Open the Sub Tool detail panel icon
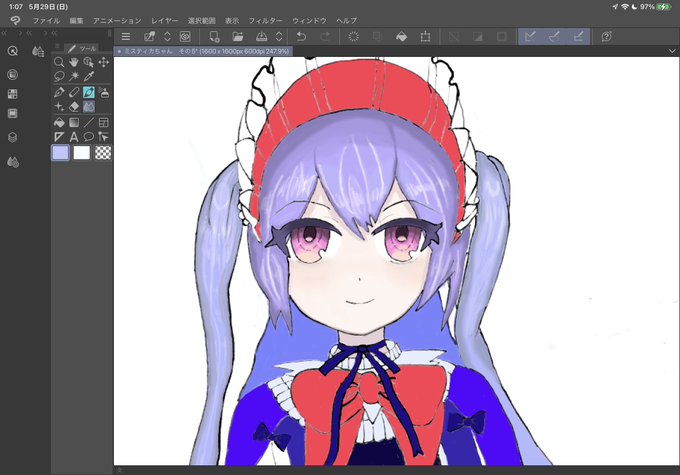 tap(38, 51)
